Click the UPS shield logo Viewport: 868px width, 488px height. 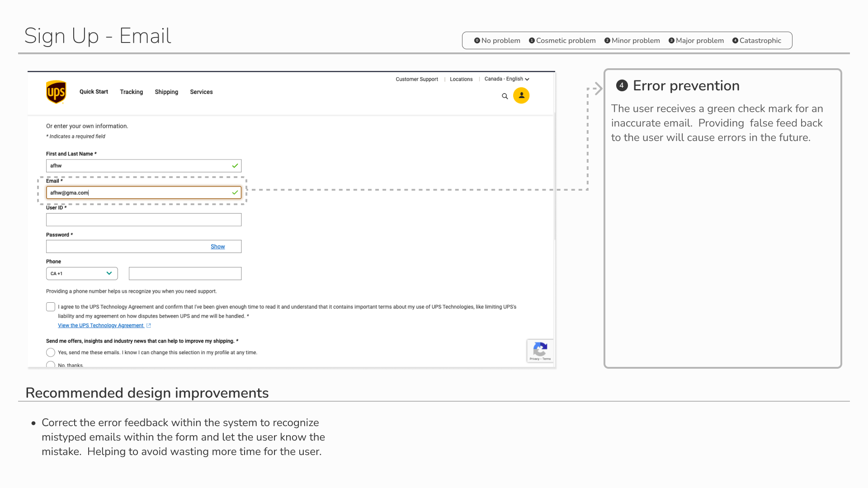[56, 92]
